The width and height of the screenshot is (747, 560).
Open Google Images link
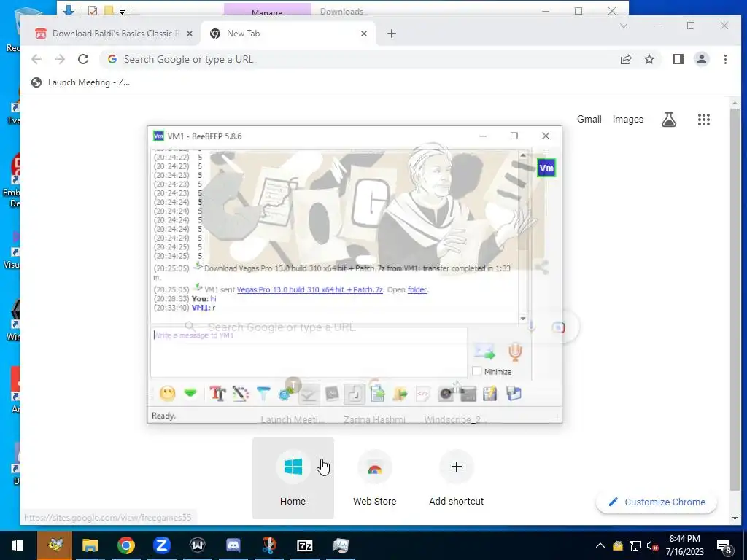[x=628, y=119]
